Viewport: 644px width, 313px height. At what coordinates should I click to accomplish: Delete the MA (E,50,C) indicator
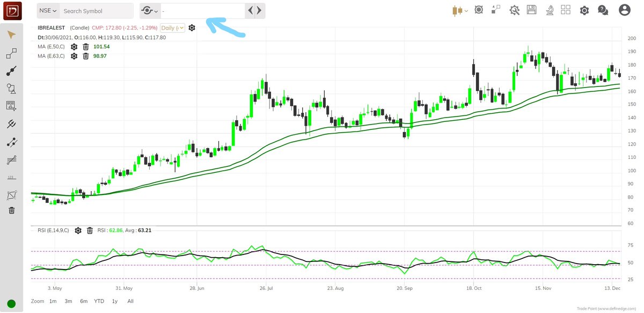86,47
